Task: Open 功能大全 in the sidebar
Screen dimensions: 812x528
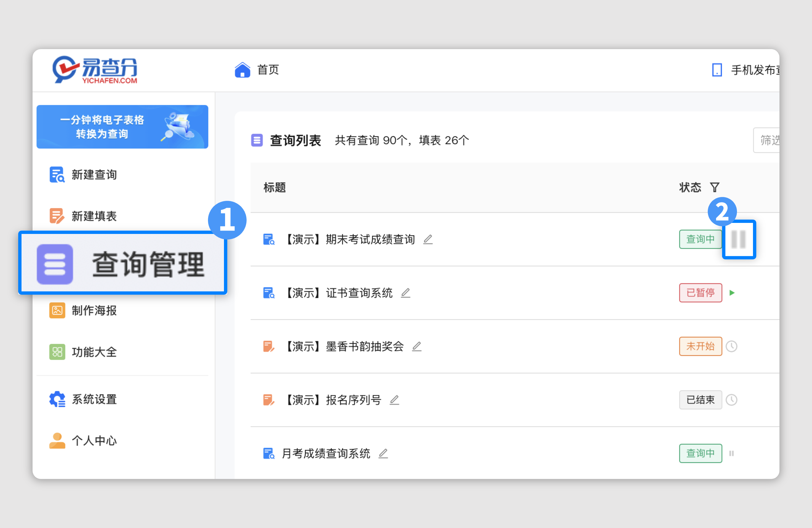Action: coord(94,352)
